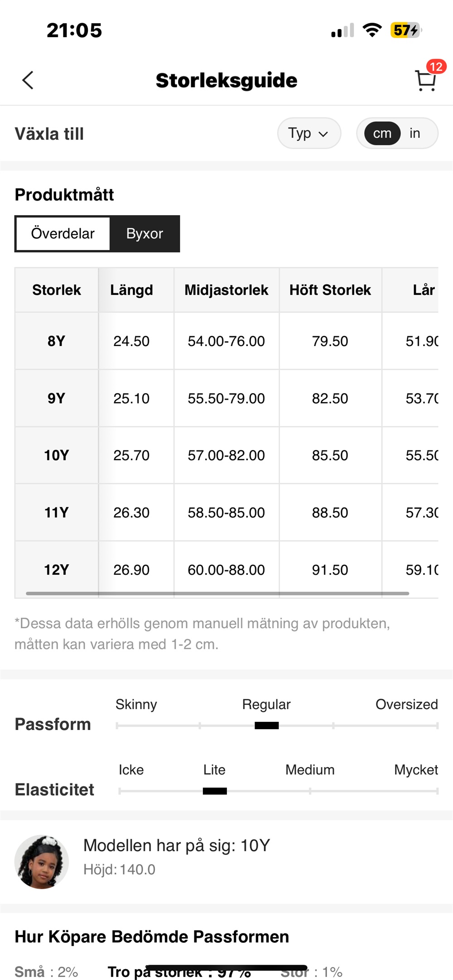Click the Passform Regular slider marker
Viewport: 453px width, 980px height.
point(266,725)
